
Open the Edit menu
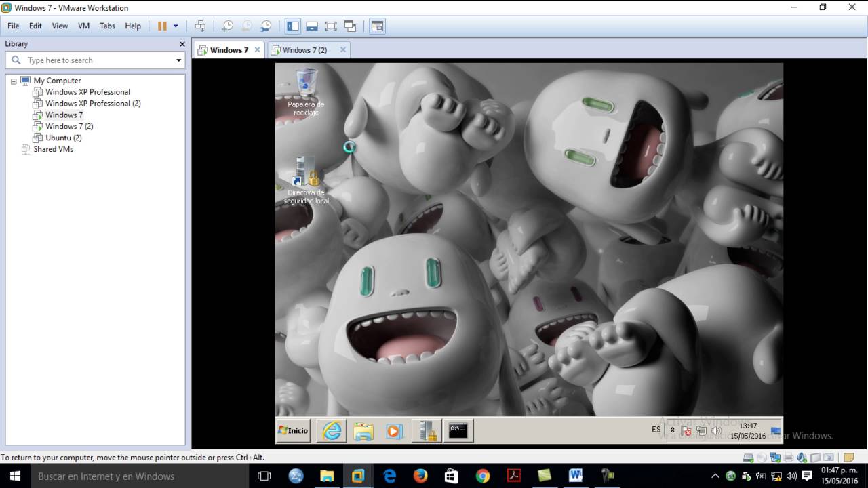click(35, 26)
